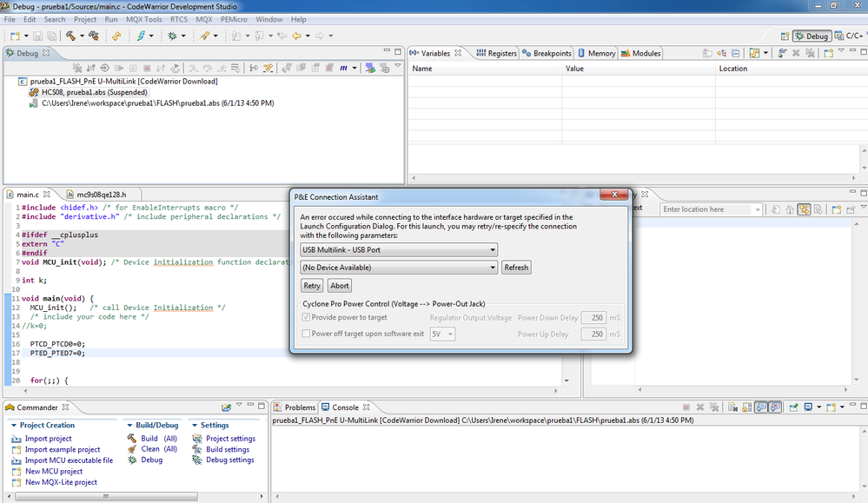Viewport: 868px width, 503px height.
Task: Click the Variables layout icon
Action: tap(754, 53)
